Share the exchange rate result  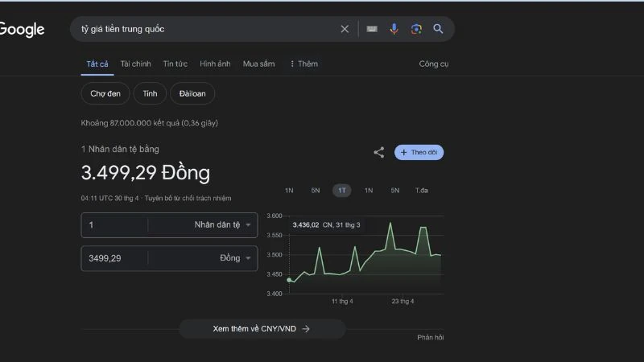point(378,152)
